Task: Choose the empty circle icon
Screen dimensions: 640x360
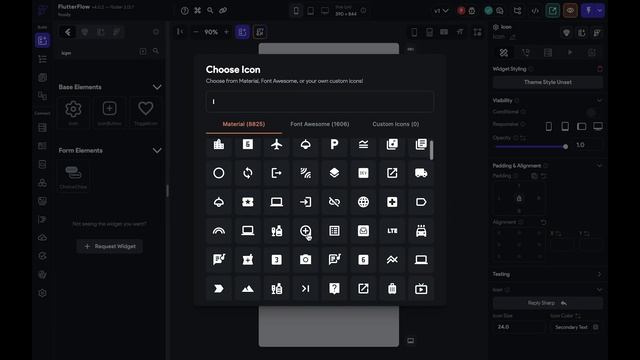Action: coord(219,173)
